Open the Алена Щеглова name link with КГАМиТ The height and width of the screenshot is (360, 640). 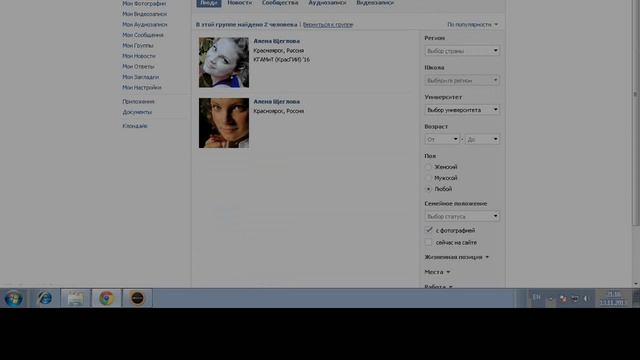pos(276,41)
